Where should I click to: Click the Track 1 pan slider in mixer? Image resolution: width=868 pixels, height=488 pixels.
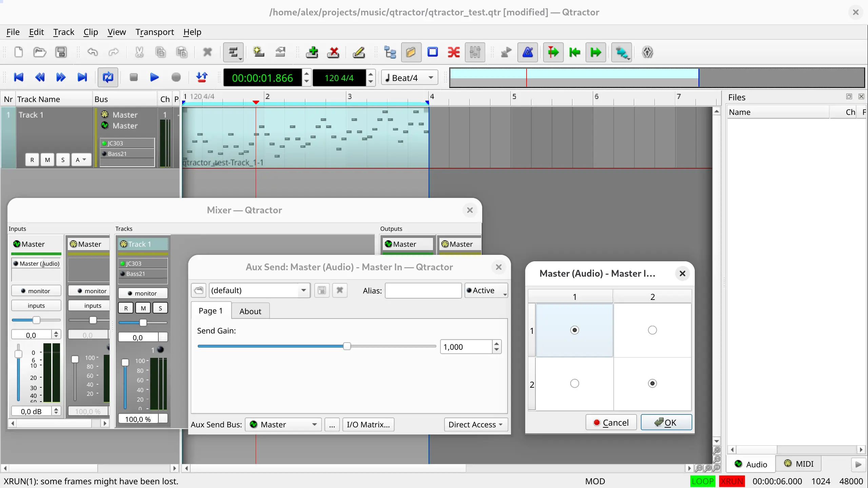(x=143, y=322)
